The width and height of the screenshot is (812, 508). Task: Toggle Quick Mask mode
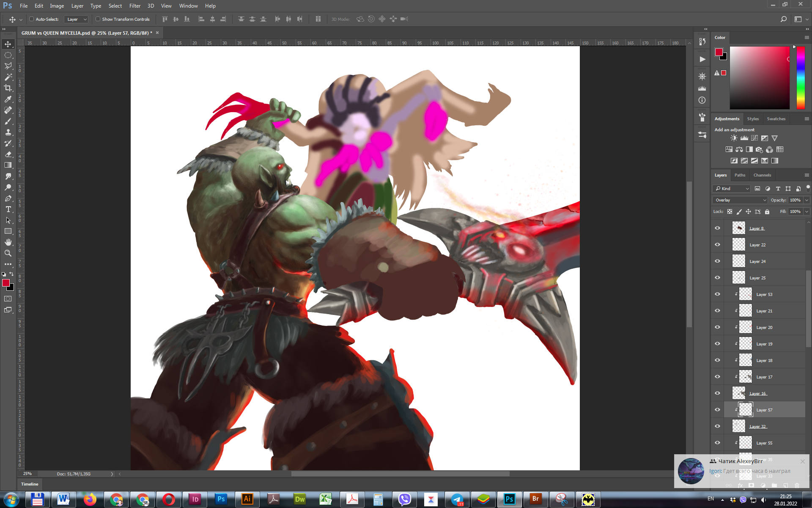[8, 299]
